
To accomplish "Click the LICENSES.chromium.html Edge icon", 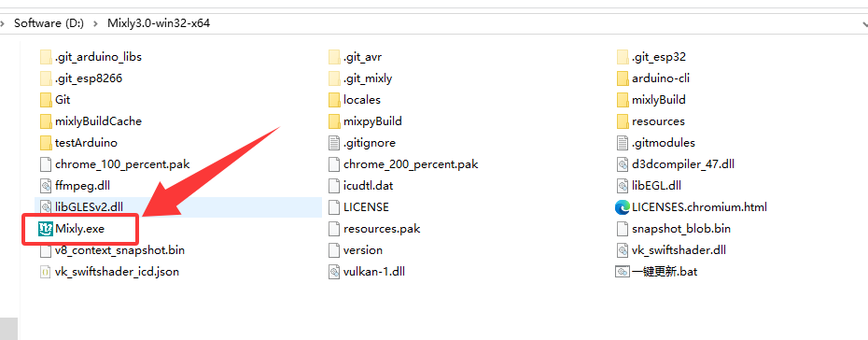I will click(623, 207).
